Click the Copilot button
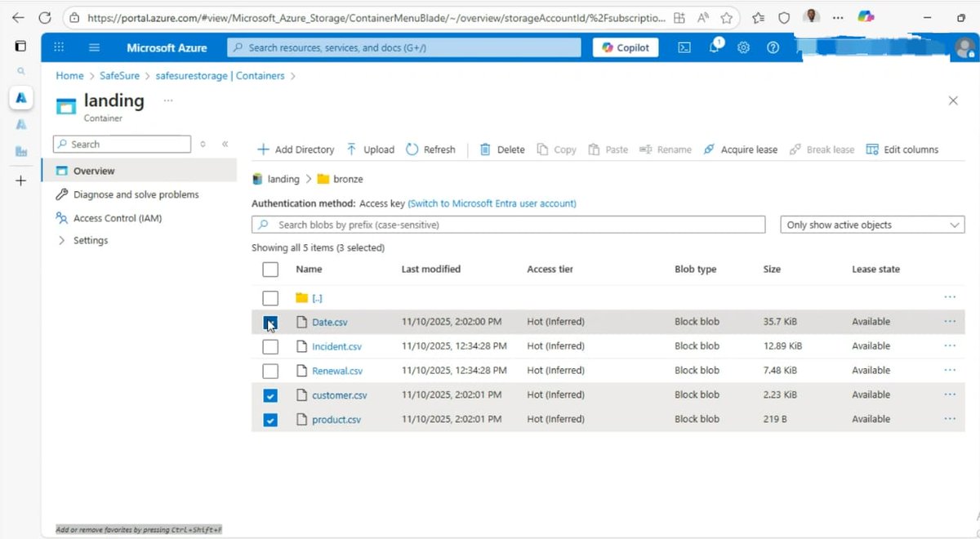The width and height of the screenshot is (980, 539). point(626,47)
